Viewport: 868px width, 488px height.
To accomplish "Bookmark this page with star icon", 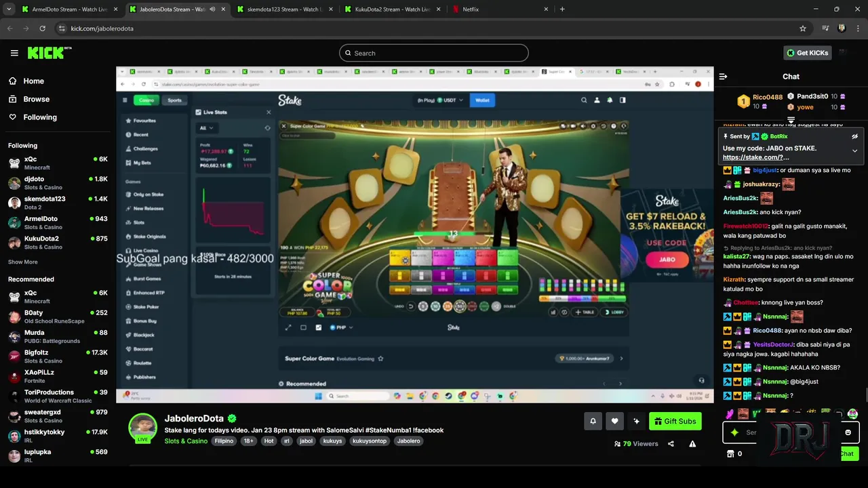I will coord(803,28).
